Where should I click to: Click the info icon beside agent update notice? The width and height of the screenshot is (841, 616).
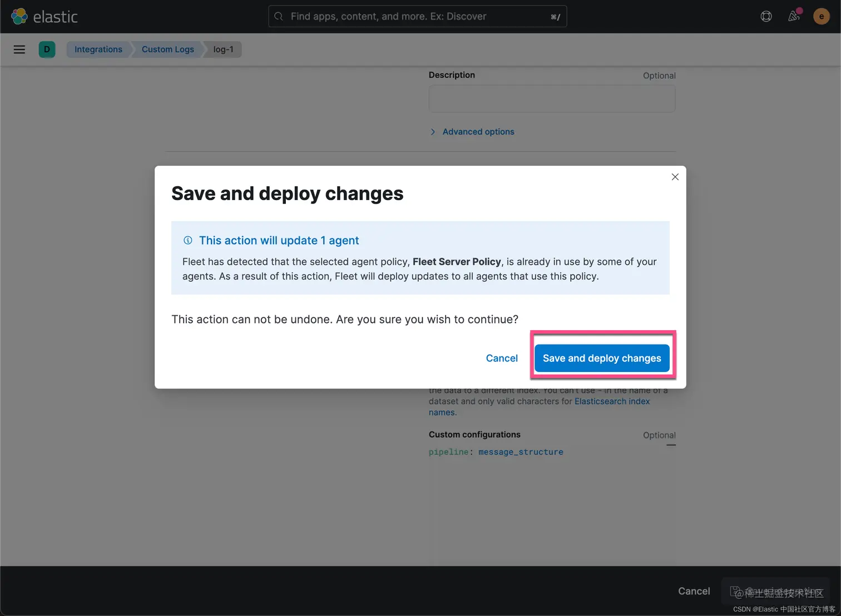point(188,240)
